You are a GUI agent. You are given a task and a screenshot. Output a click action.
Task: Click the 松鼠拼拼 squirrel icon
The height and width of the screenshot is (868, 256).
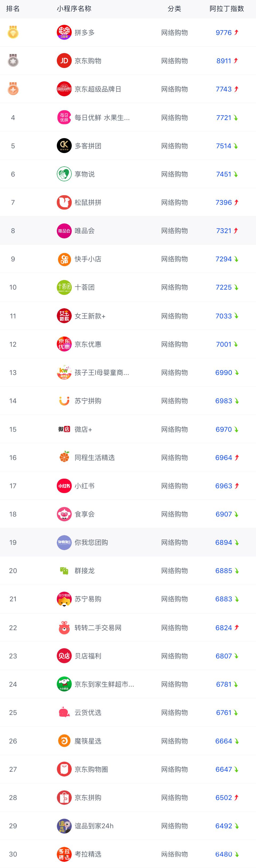pos(64,202)
